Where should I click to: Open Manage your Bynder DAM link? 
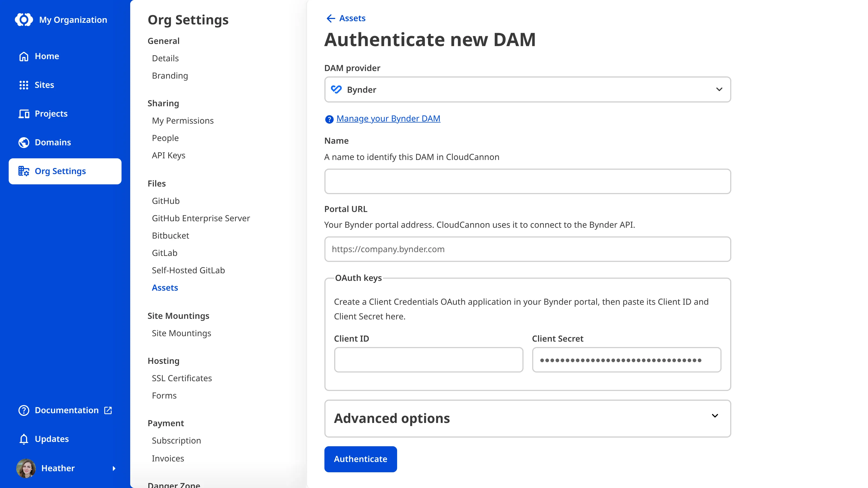388,118
